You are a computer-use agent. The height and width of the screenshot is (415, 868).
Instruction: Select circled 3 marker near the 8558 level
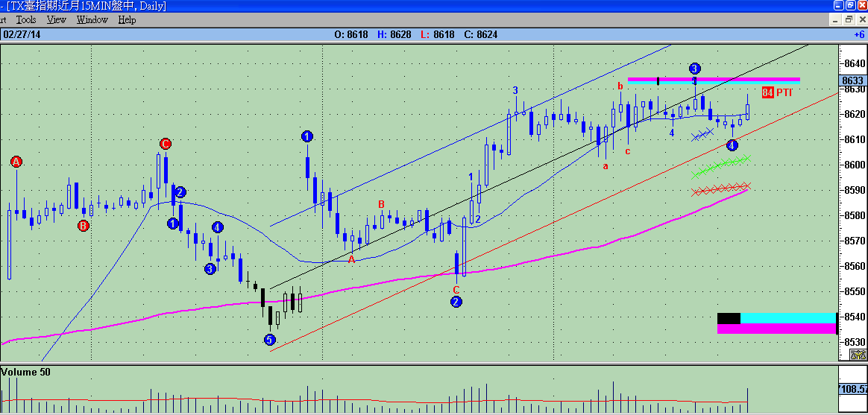point(210,269)
